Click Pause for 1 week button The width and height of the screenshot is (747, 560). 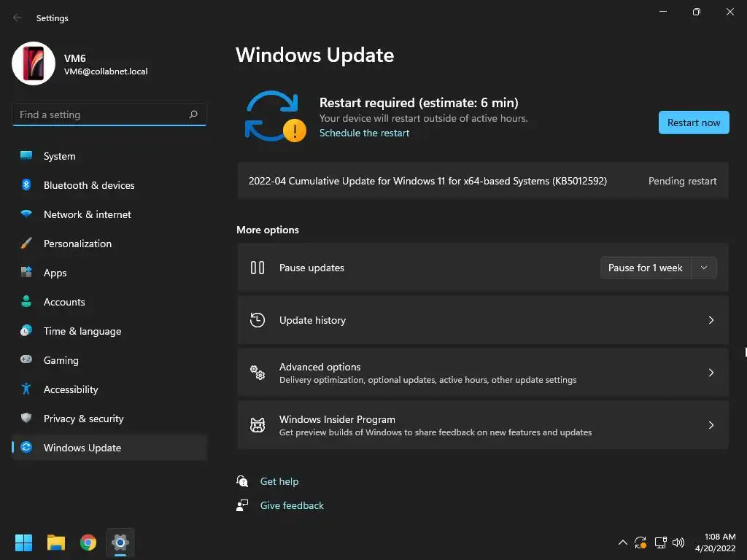646,268
